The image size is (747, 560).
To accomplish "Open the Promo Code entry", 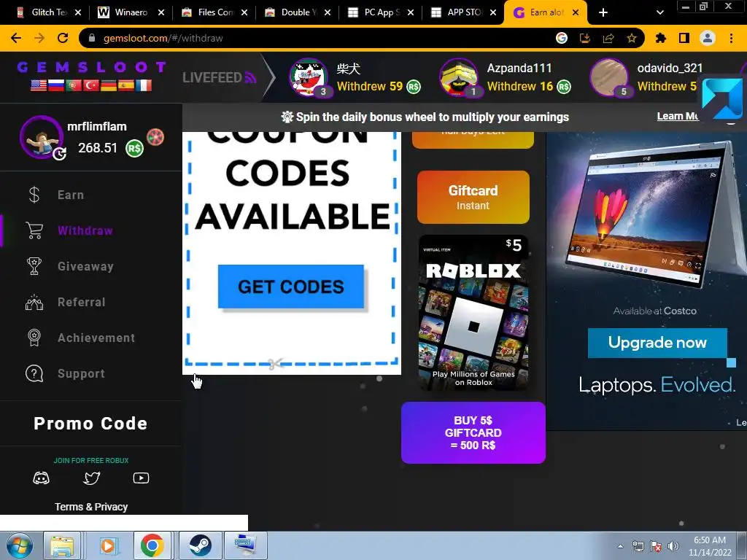I will pyautogui.click(x=90, y=424).
